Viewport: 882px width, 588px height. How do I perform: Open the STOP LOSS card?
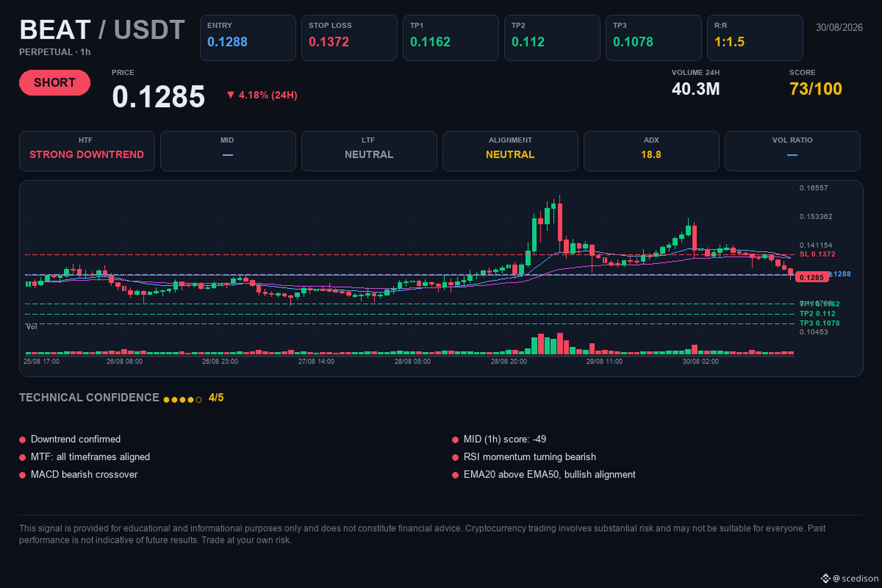point(349,38)
